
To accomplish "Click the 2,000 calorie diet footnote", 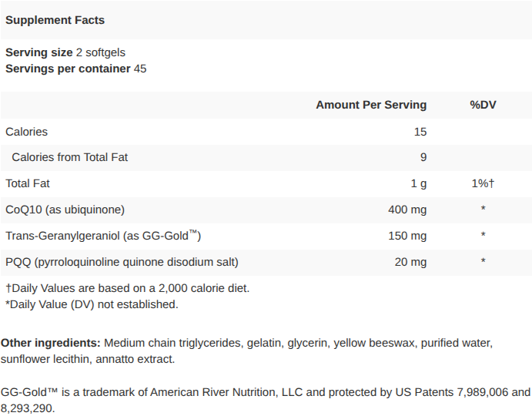I will [x=128, y=288].
